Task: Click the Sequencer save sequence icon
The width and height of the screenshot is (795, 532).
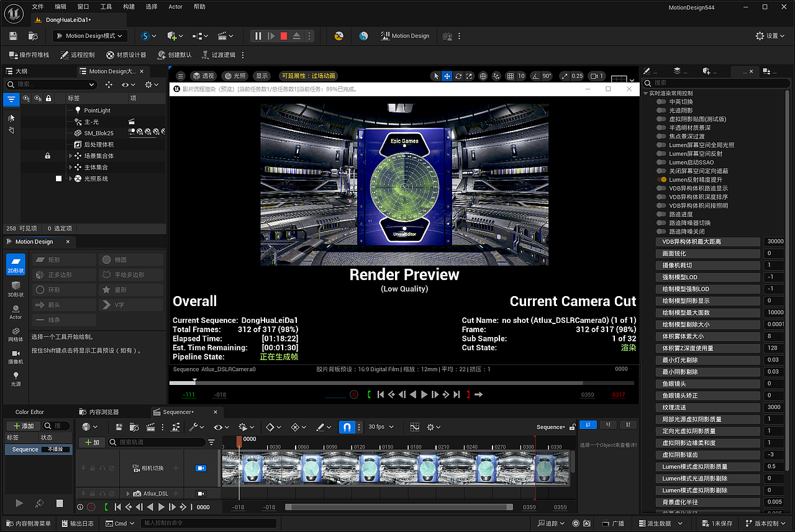Action: tap(119, 427)
